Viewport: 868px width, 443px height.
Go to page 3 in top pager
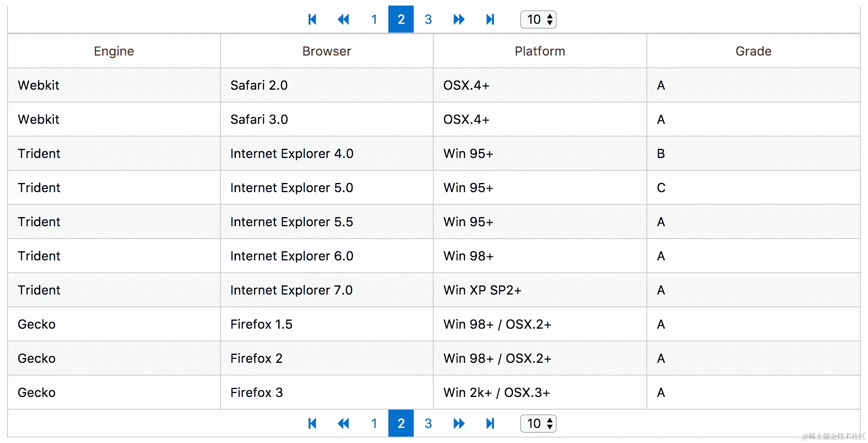point(428,19)
